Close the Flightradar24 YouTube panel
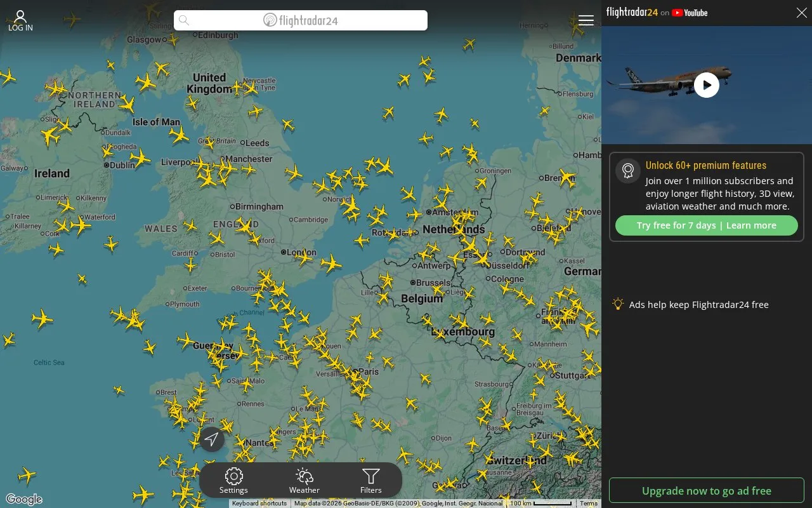This screenshot has height=508, width=812. tap(802, 13)
